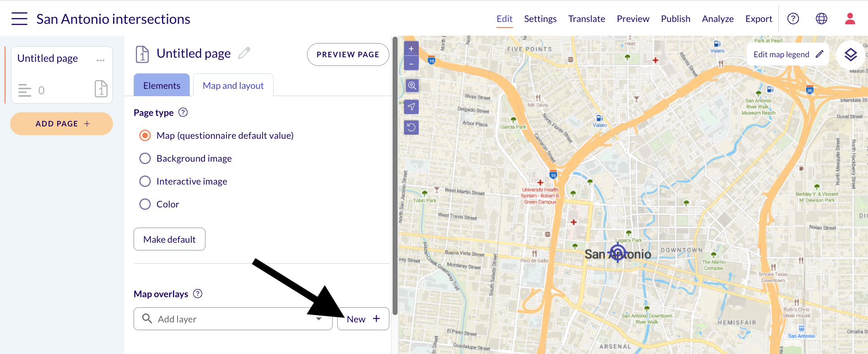The width and height of the screenshot is (868, 354).
Task: Select Color page type
Action: pos(145,204)
